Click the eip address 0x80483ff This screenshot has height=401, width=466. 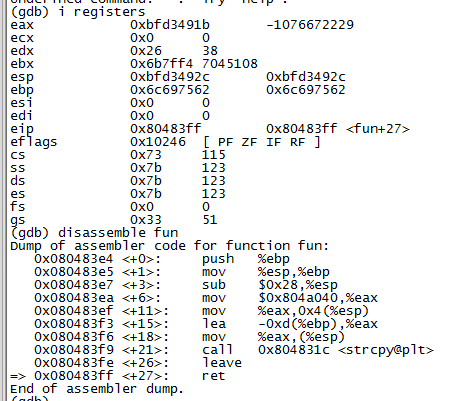[x=166, y=129]
